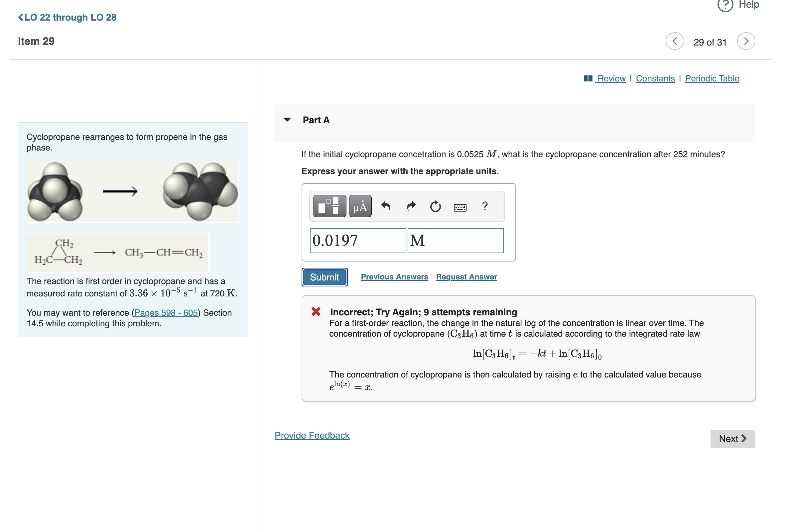Click the next item chevron

click(x=747, y=41)
